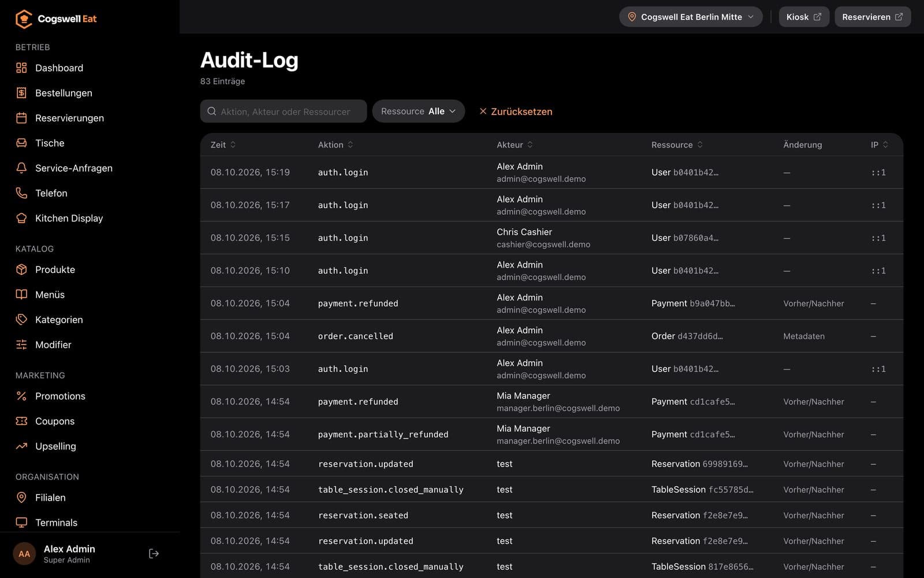Open the order.cancelled log entry
This screenshot has width=924, height=578.
tap(552, 336)
